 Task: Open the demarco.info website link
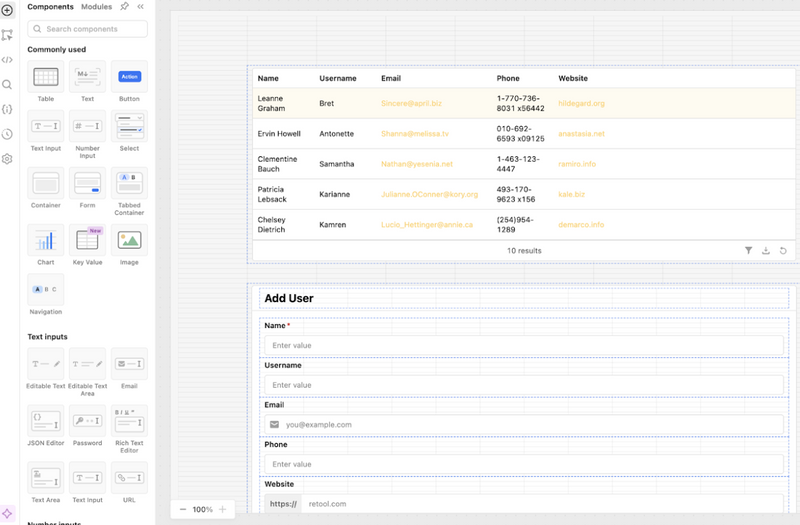(x=581, y=224)
